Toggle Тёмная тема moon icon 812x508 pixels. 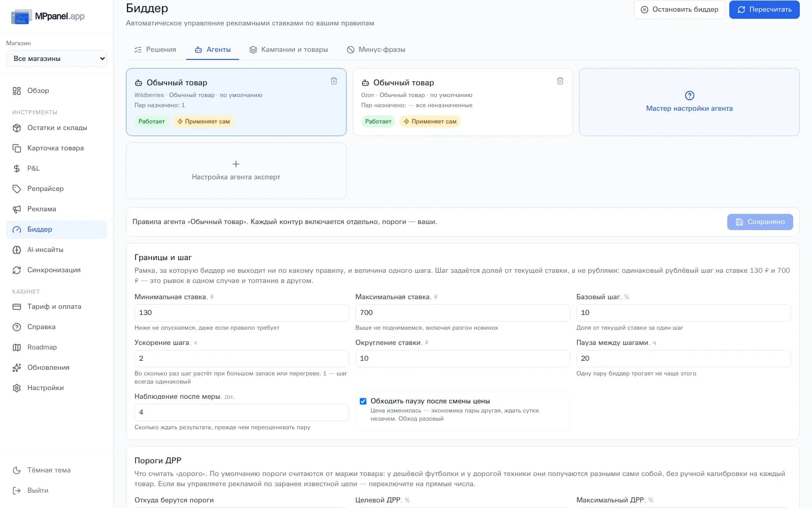coord(17,470)
